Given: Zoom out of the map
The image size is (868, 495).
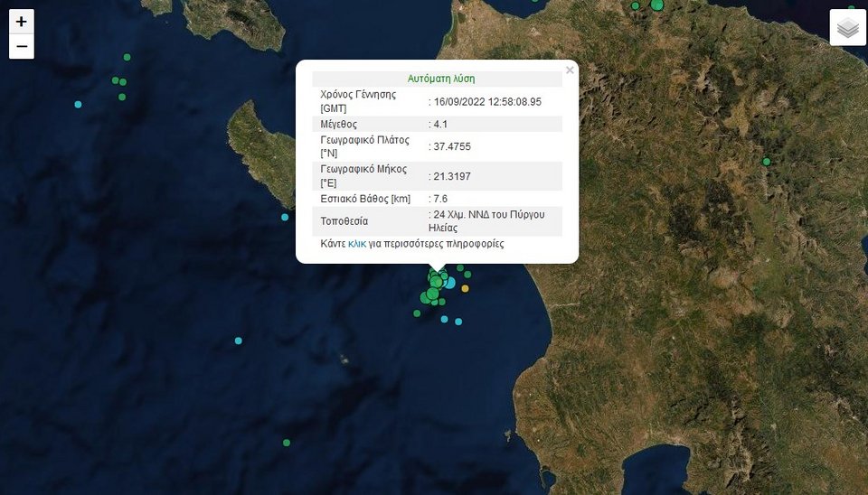Looking at the screenshot, I should click(22, 47).
